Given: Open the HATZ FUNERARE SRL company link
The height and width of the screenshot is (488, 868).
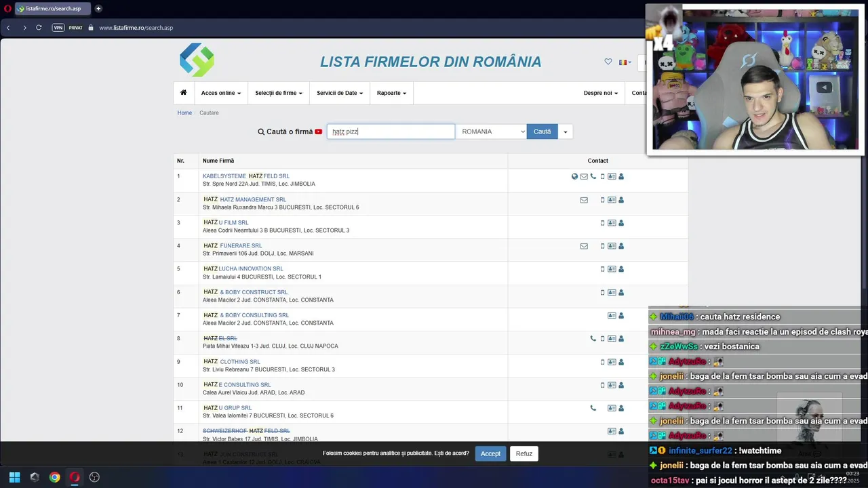Looking at the screenshot, I should [x=233, y=246].
